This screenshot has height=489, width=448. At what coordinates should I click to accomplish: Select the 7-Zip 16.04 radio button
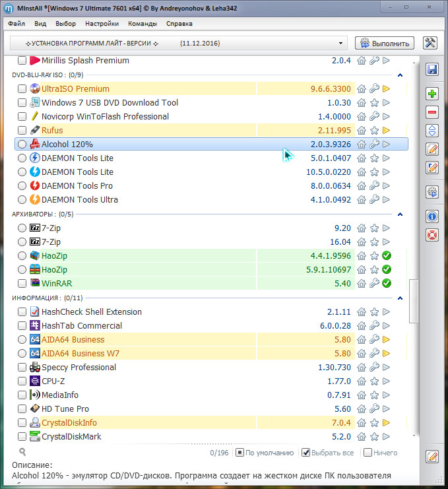point(22,242)
